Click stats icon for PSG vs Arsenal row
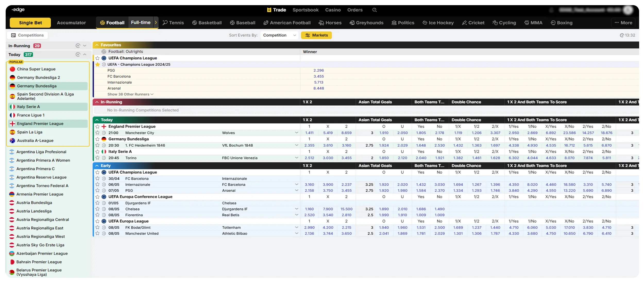The width and height of the screenshot is (644, 283). [x=104, y=190]
